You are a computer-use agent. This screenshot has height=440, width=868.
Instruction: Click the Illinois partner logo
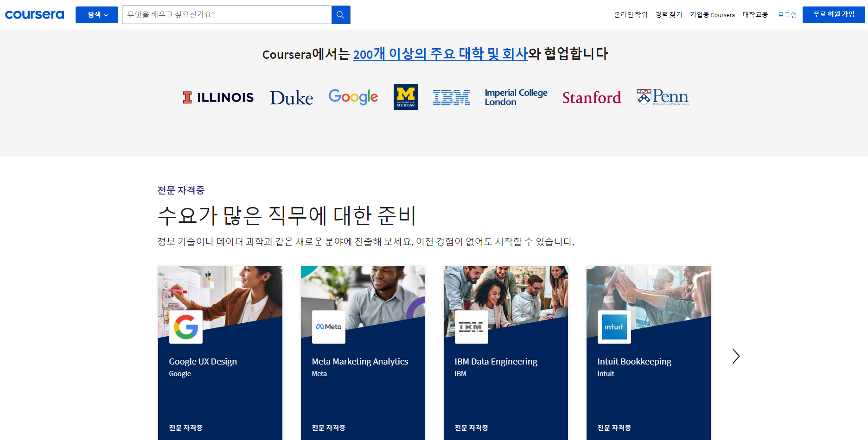218,97
